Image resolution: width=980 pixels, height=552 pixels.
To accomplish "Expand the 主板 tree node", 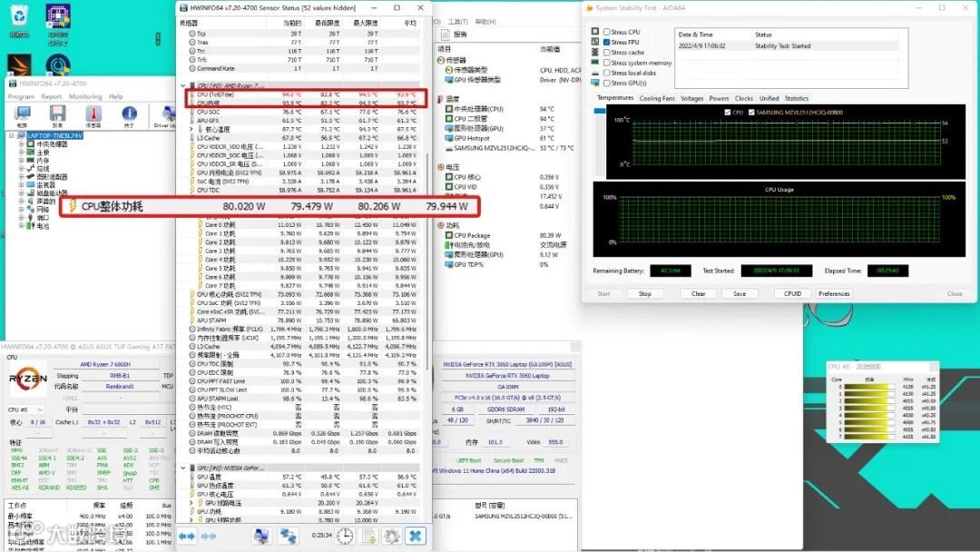I will coord(21,152).
